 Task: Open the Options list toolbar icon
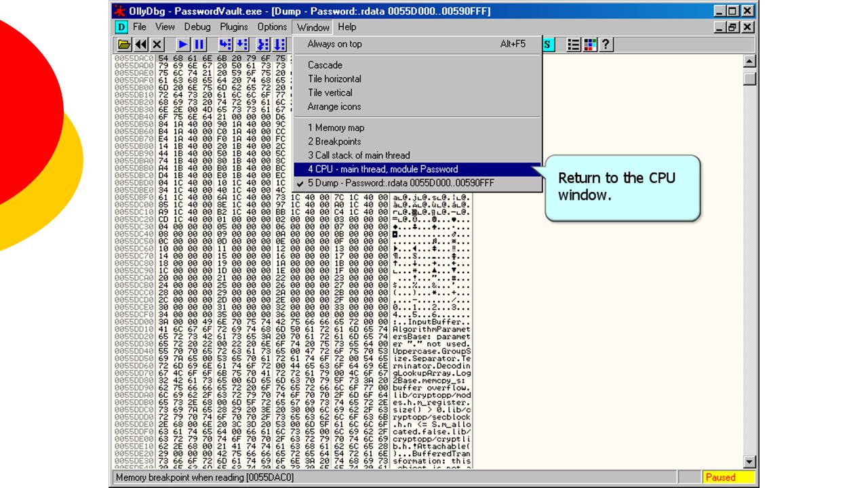coord(574,45)
